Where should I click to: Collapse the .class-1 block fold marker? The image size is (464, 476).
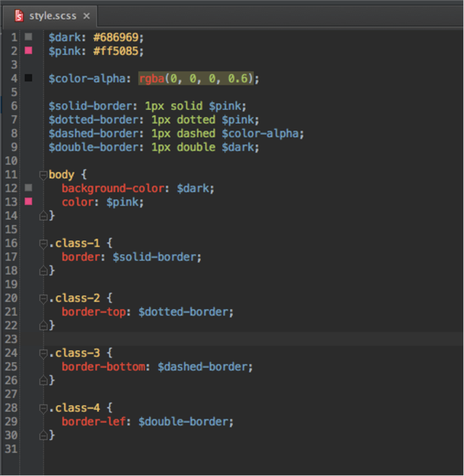[x=43, y=243]
